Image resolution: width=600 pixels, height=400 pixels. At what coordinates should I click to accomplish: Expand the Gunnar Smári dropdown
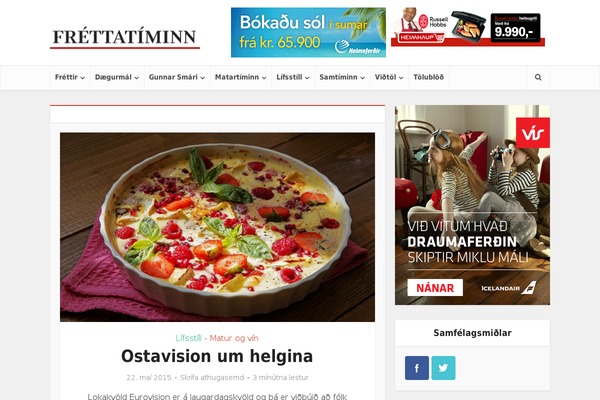click(x=177, y=77)
